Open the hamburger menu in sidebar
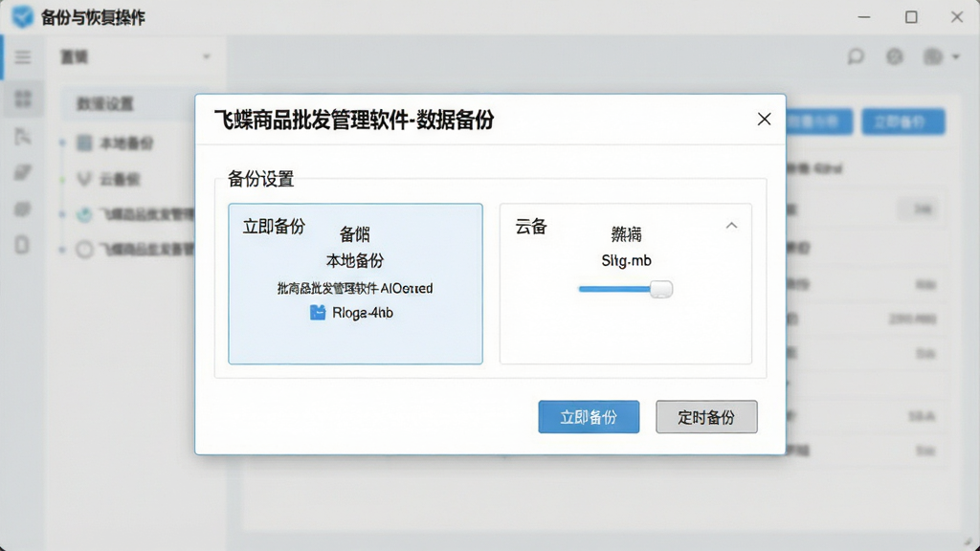980x551 pixels. pos(23,57)
